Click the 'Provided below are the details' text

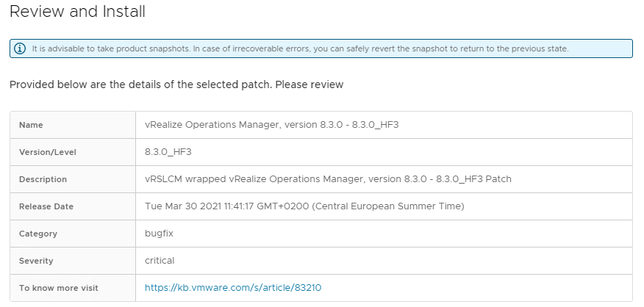(x=176, y=84)
